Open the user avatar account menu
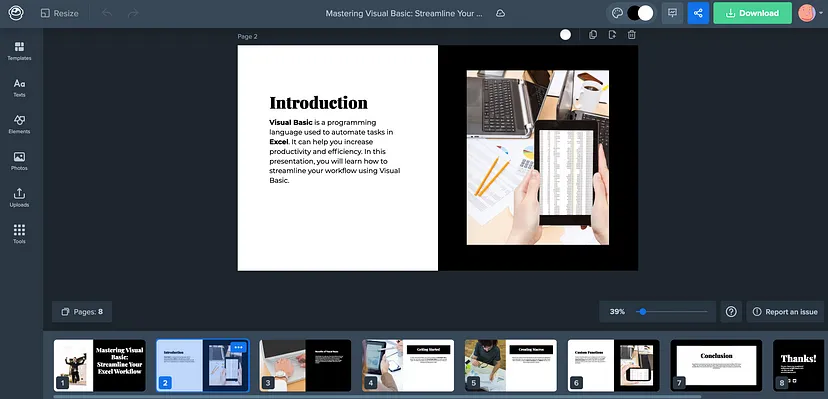 (810, 13)
